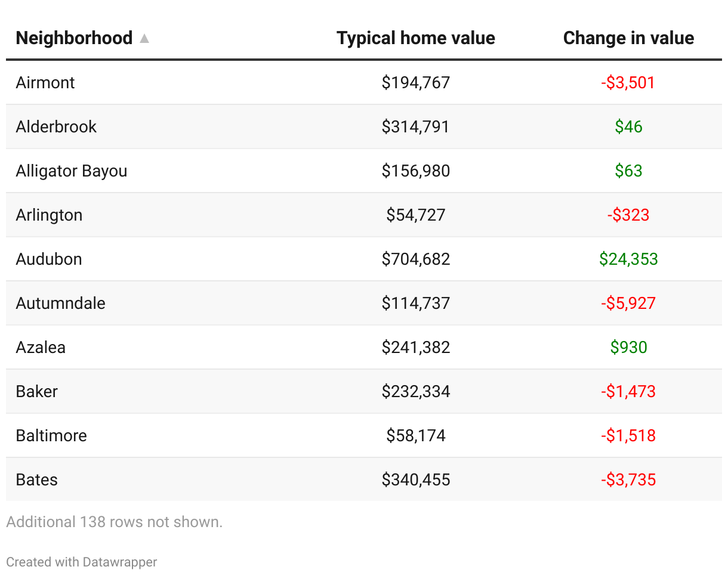The image size is (728, 576).
Task: Sort by Change in value header
Action: tap(628, 38)
